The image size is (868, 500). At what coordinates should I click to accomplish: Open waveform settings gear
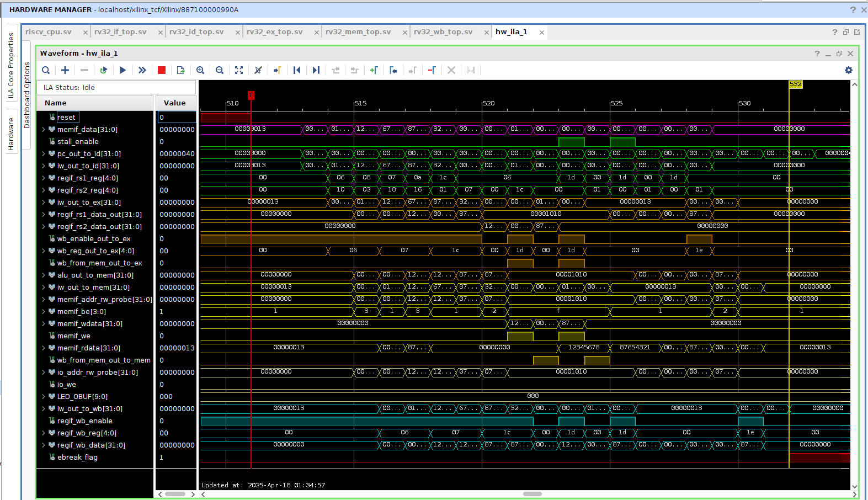point(849,70)
